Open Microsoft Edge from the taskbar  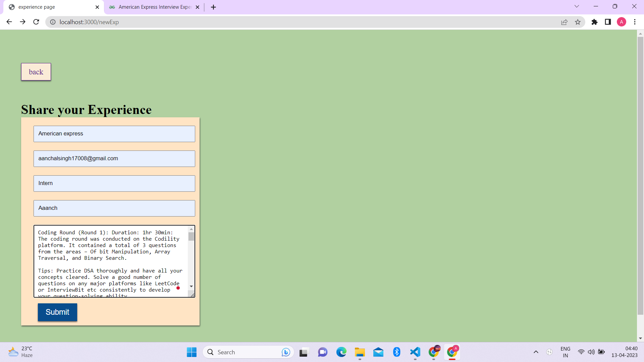341,352
